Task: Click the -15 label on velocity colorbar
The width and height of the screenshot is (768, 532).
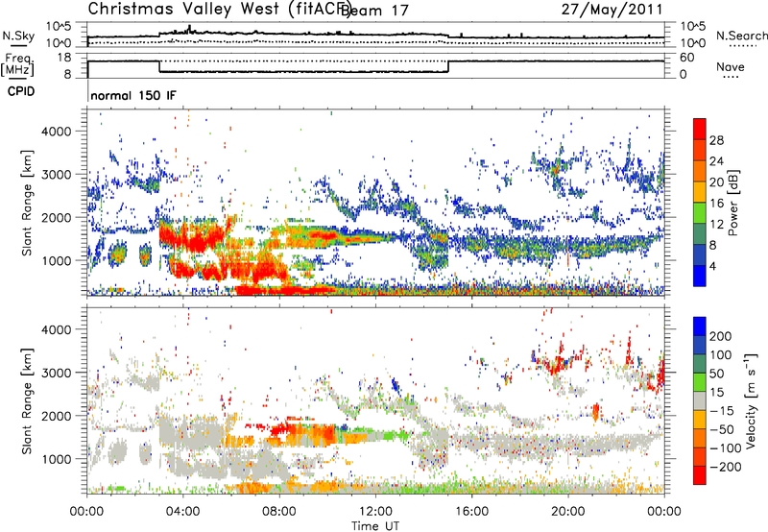Action: click(722, 411)
